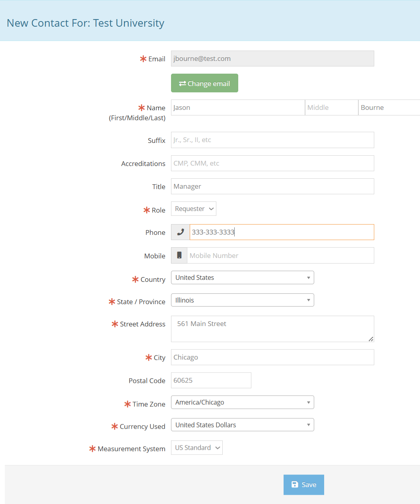Image resolution: width=420 pixels, height=504 pixels.
Task: Open the Role dropdown showing Requester
Action: coord(193,208)
